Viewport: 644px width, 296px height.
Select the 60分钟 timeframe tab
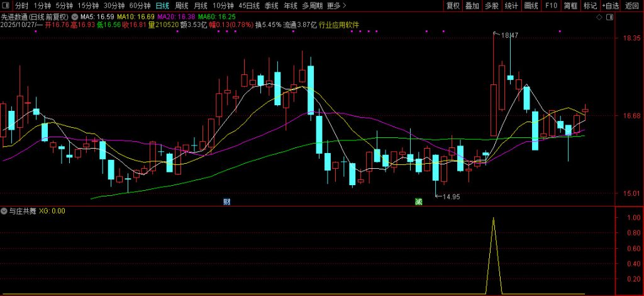[140, 6]
